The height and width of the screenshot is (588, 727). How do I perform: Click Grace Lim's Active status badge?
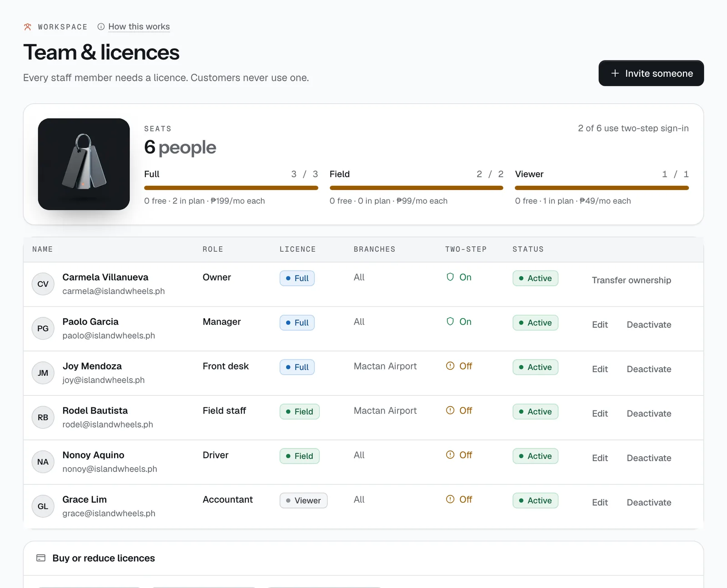pos(535,501)
